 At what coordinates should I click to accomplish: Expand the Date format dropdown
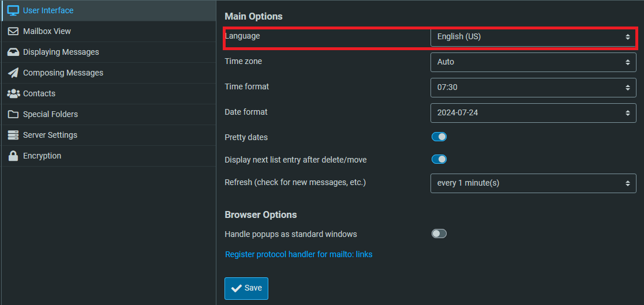click(x=533, y=112)
